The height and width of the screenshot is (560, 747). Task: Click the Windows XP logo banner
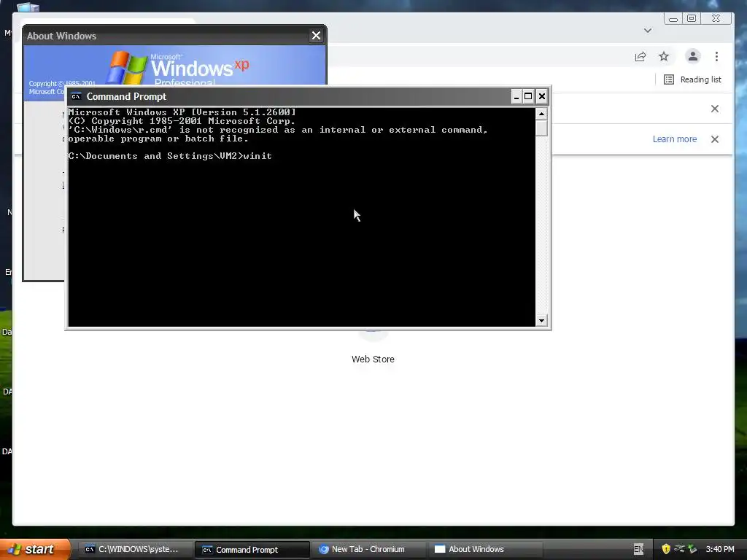175,66
